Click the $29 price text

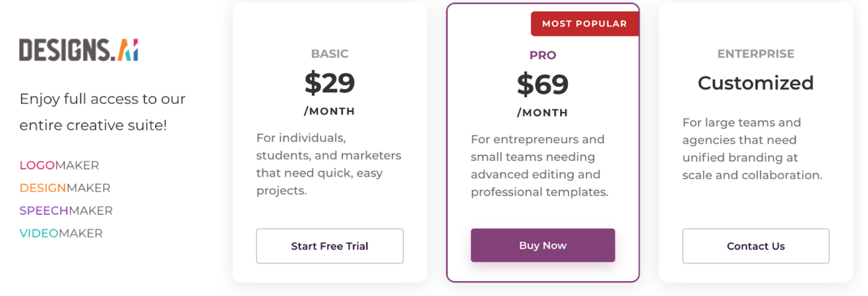[330, 82]
